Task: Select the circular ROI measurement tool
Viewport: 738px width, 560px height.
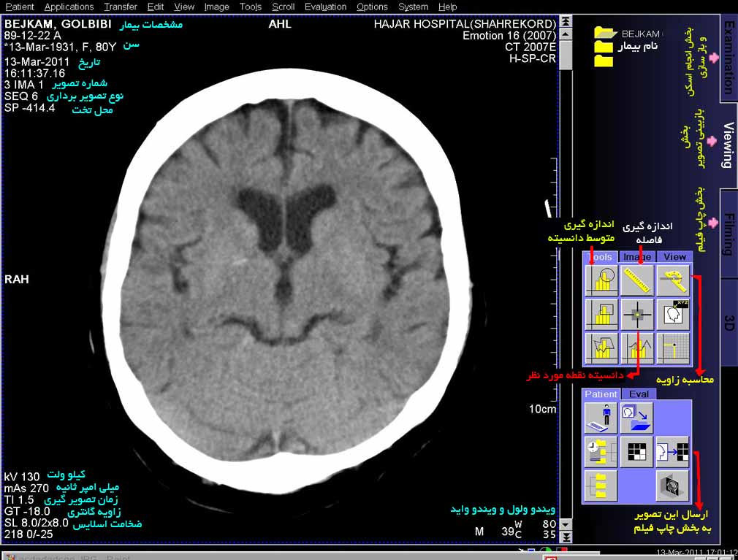Action: (601, 280)
